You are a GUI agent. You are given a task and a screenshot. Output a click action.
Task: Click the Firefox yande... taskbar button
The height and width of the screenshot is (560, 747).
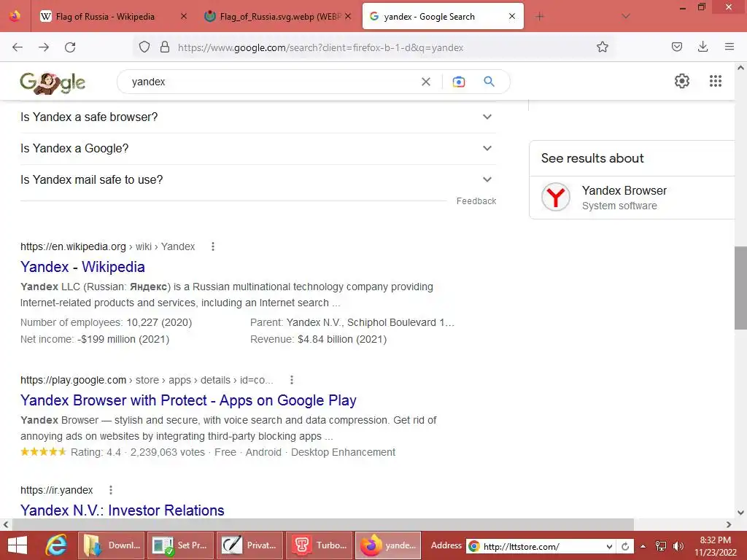pyautogui.click(x=388, y=545)
